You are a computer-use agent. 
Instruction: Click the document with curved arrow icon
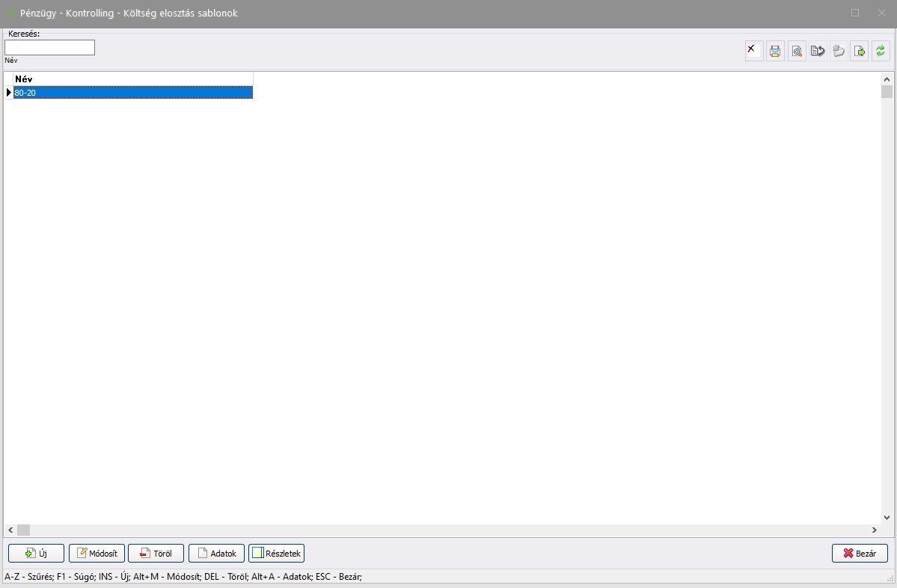coord(818,51)
